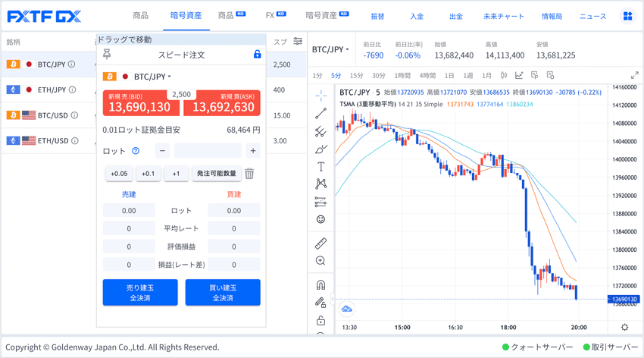Screen dimensions: 644x358
Task: Open the candlestick chart type icon
Action: pos(504,75)
